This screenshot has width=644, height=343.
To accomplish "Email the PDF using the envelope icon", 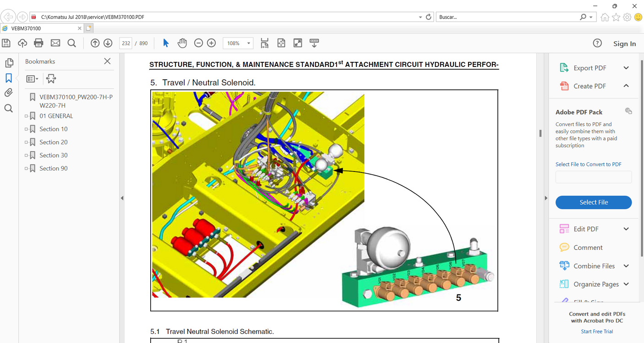I will click(x=55, y=43).
